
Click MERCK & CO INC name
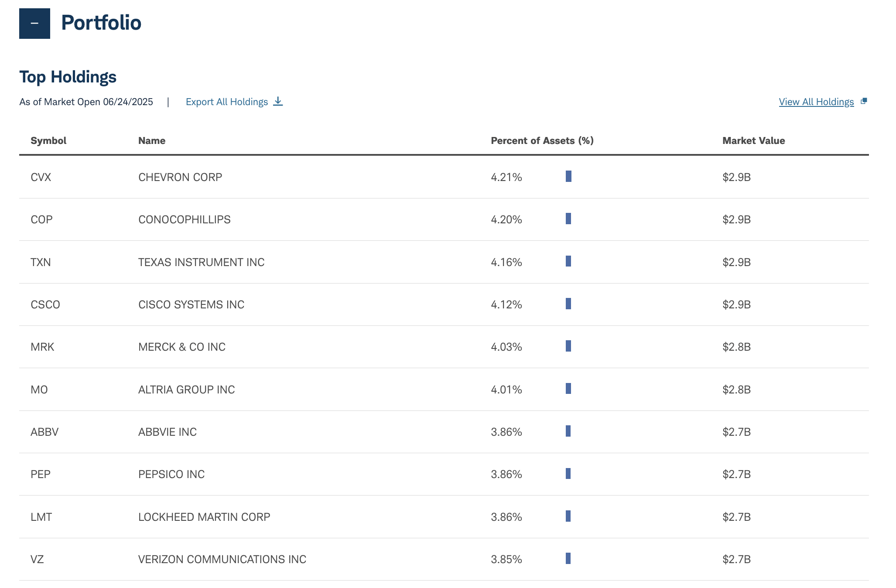(182, 347)
